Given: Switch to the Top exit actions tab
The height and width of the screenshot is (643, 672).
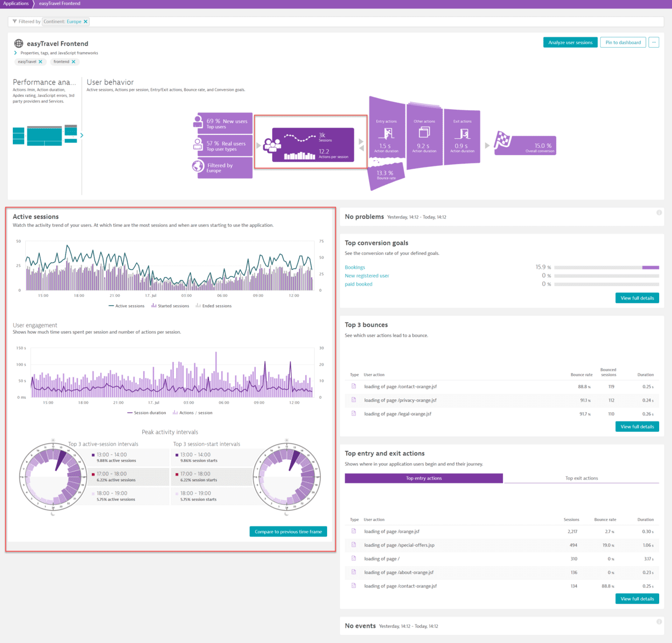Looking at the screenshot, I should click(581, 478).
